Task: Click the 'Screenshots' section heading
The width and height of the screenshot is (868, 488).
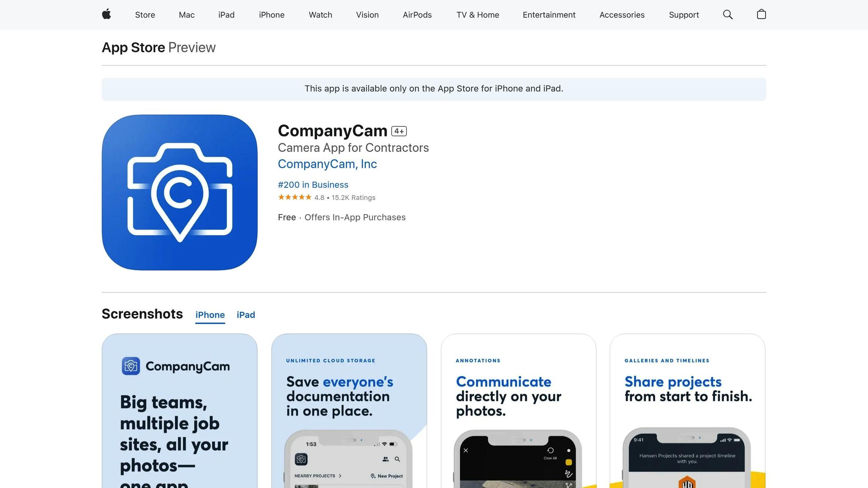Action: click(x=142, y=314)
